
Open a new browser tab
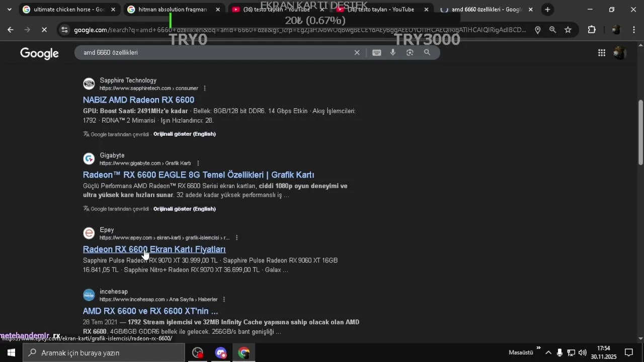547,9
